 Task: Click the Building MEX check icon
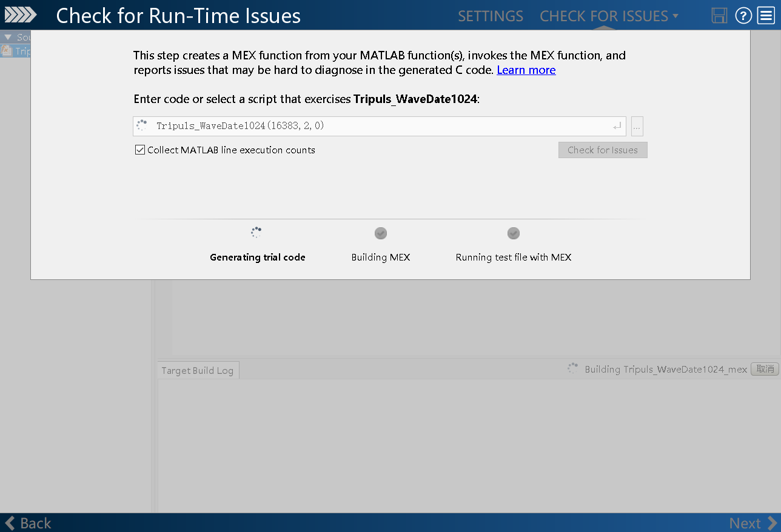pyautogui.click(x=381, y=233)
